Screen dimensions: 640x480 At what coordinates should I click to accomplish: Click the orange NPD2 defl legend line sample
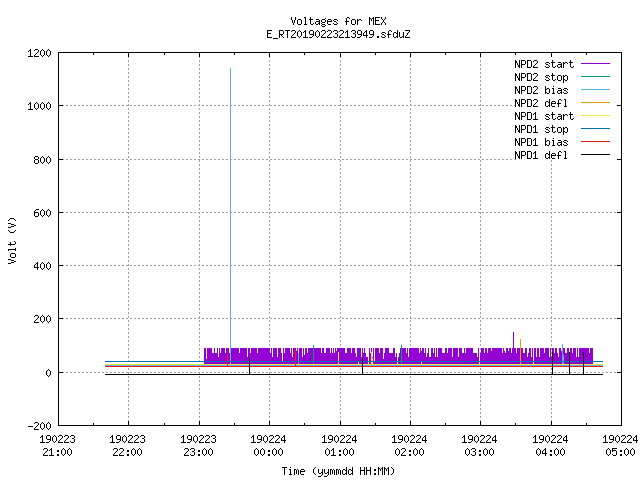pos(596,102)
